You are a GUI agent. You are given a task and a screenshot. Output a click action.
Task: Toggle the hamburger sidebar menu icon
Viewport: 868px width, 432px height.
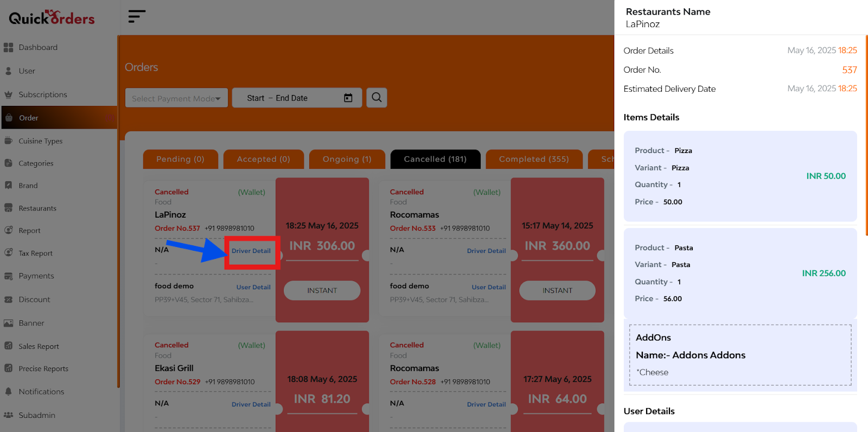click(x=137, y=16)
